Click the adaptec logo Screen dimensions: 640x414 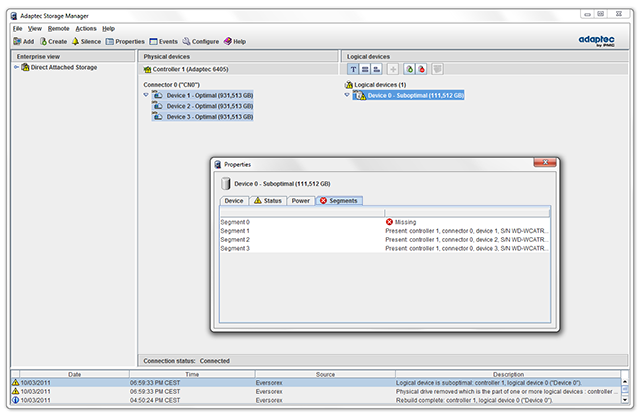(x=596, y=40)
